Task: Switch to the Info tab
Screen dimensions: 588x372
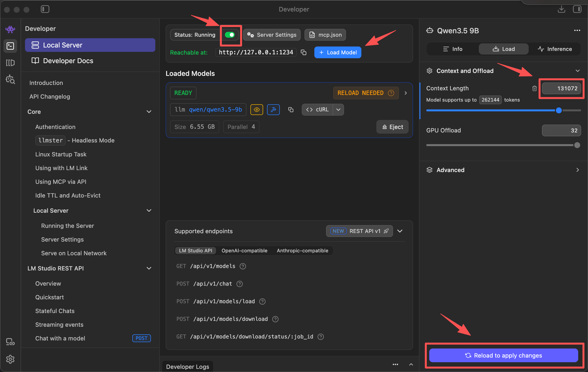Action: coord(453,49)
